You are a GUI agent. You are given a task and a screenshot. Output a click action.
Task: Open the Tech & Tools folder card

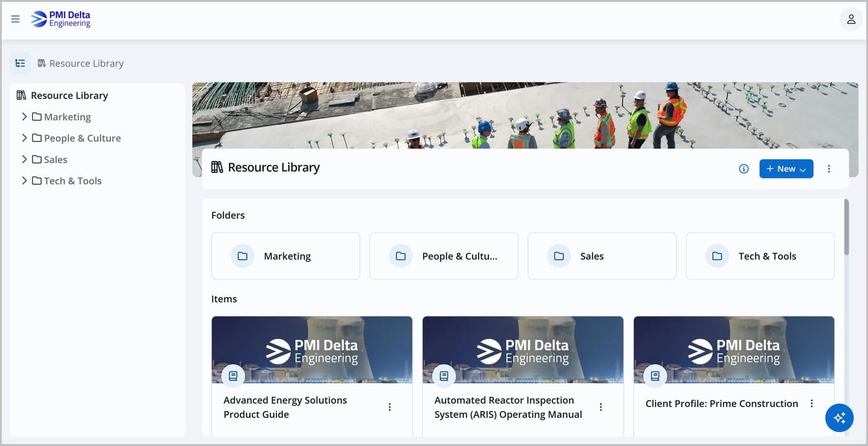(760, 256)
